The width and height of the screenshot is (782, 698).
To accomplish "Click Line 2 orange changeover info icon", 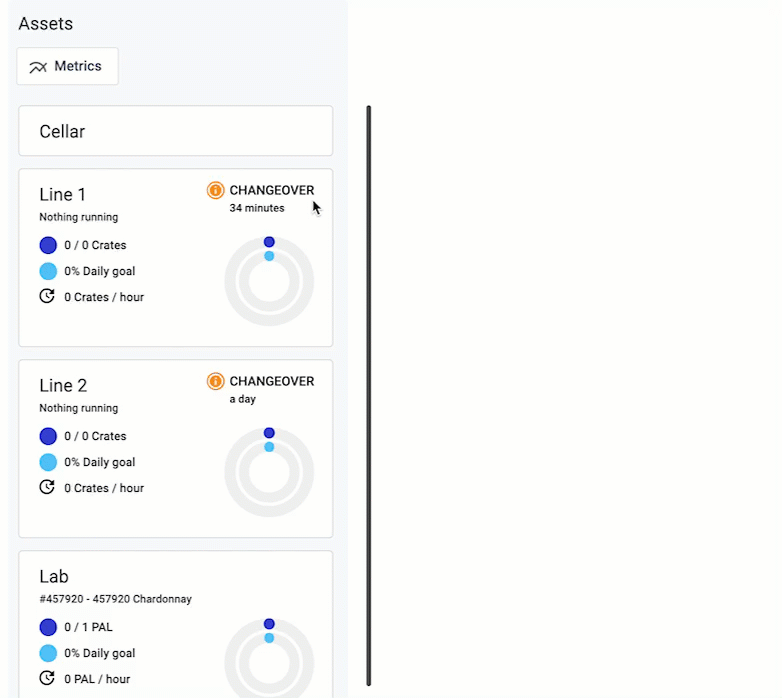I will 215,381.
